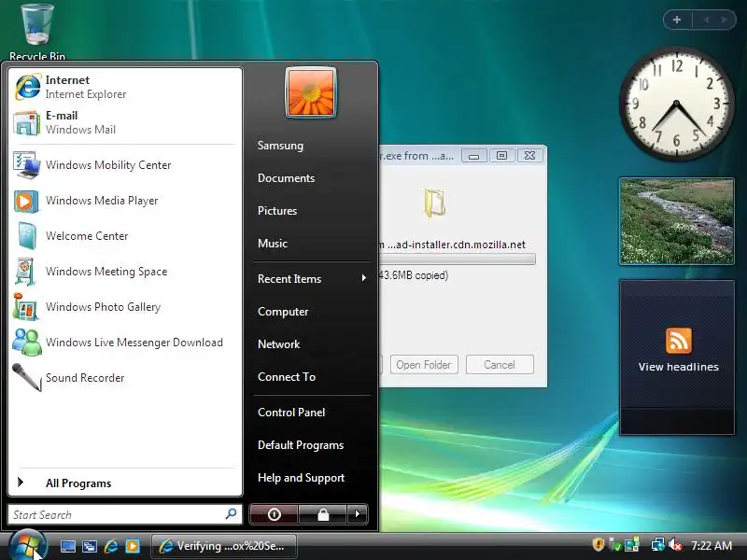Open Windows Mobility Center
The height and width of the screenshot is (560, 747).
coord(125,165)
